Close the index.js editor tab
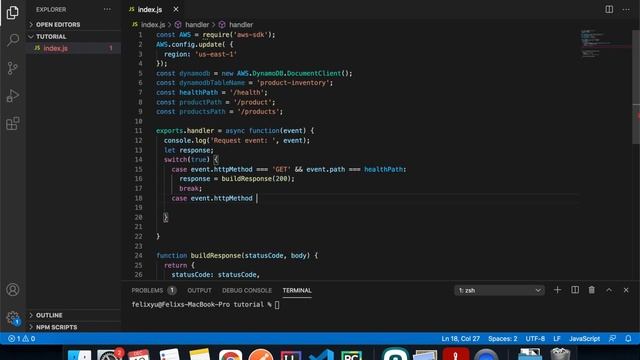The height and width of the screenshot is (360, 640). pos(176,9)
